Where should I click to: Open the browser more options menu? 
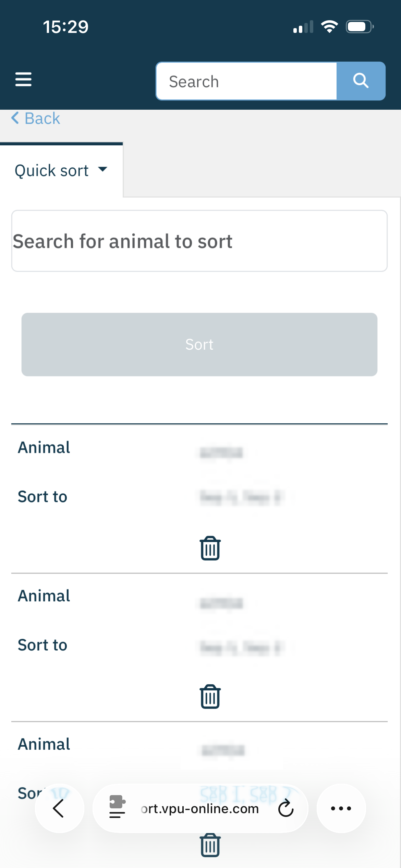click(x=341, y=808)
